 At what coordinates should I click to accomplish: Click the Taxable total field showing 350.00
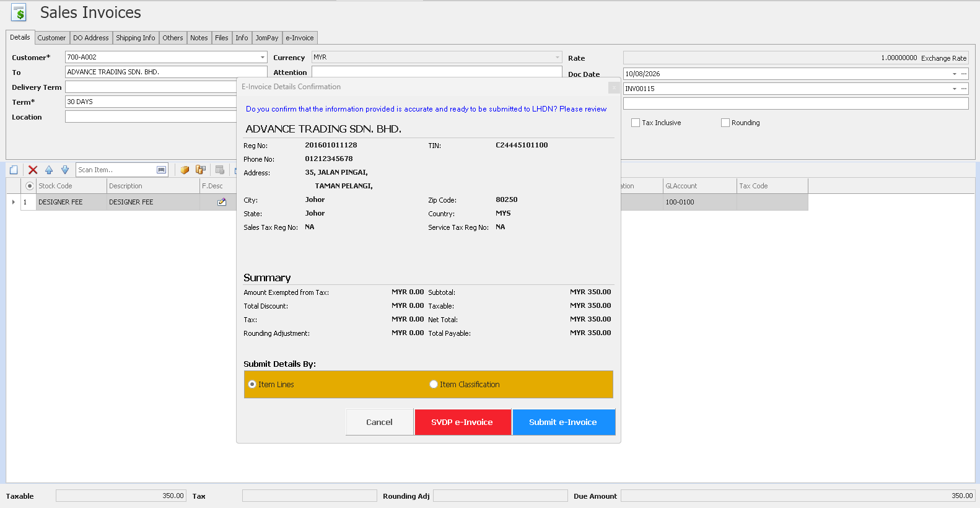[121, 496]
